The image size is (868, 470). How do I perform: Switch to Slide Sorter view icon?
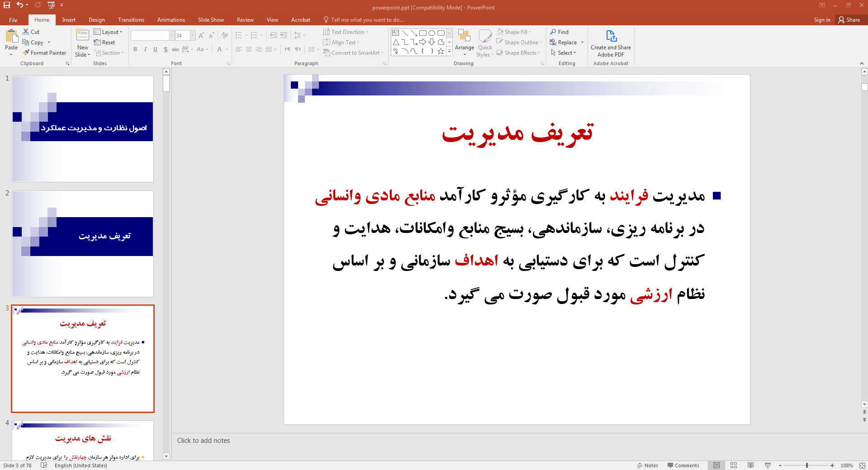click(734, 465)
